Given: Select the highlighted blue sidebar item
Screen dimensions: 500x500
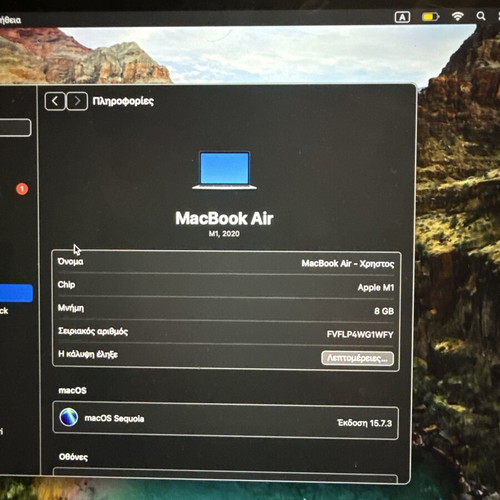Looking at the screenshot, I should click(x=16, y=293).
